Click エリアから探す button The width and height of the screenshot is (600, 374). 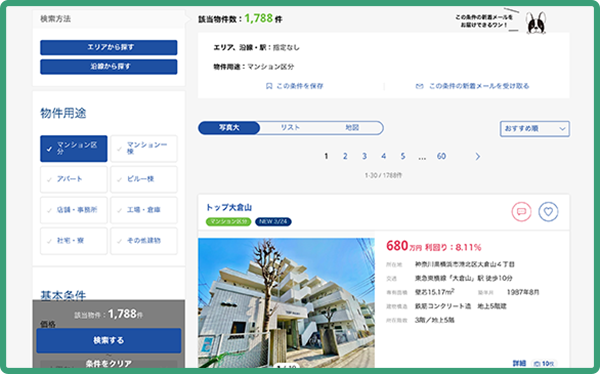(109, 47)
